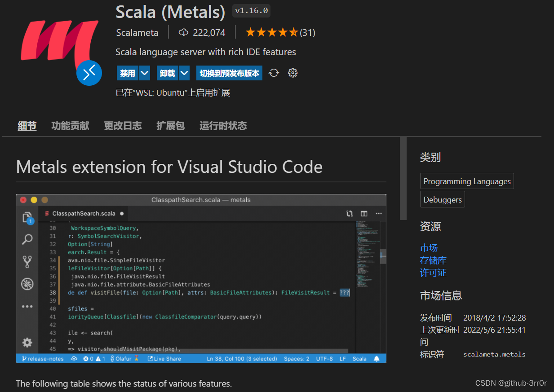Click the ellipsis icon in the embedded sidebar

(27, 307)
